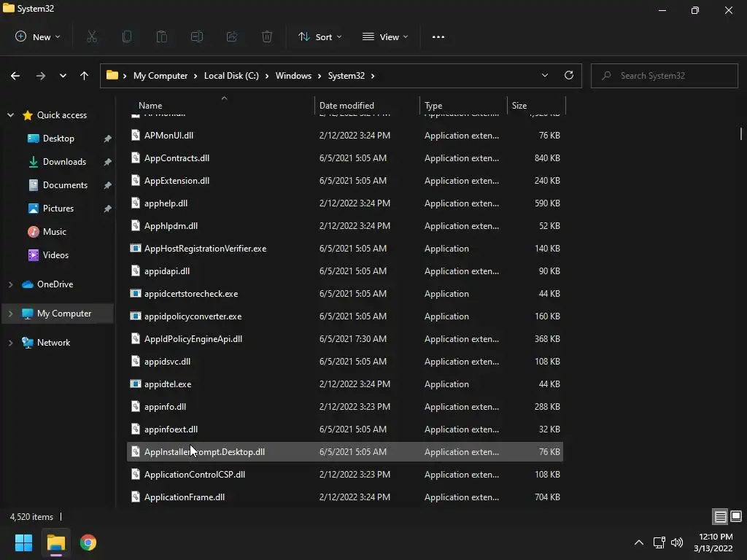The image size is (747, 560).
Task: Click File Explorer taskbar icon
Action: tap(55, 542)
